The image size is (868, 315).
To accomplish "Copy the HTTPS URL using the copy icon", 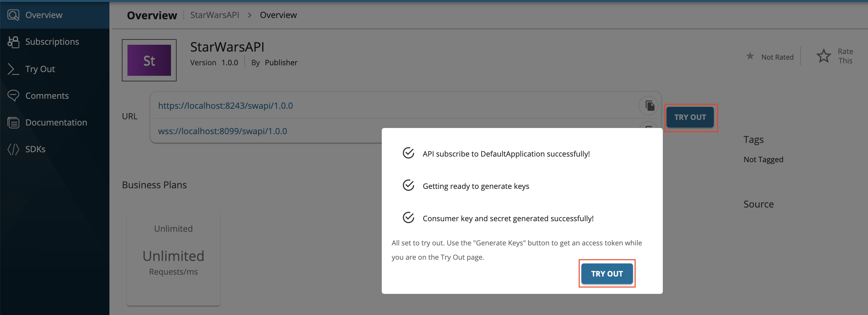I will (648, 105).
